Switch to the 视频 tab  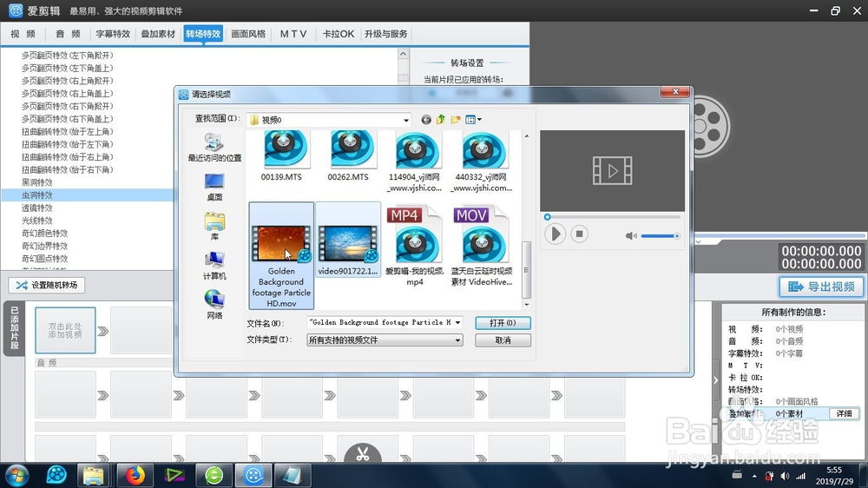23,34
